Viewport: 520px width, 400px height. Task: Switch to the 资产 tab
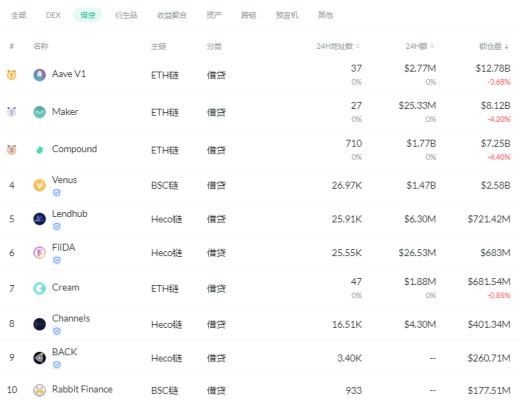click(x=214, y=15)
